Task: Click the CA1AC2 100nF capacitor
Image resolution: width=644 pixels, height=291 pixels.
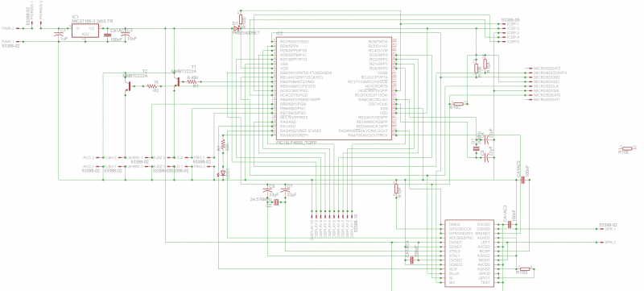Action: click(522, 180)
